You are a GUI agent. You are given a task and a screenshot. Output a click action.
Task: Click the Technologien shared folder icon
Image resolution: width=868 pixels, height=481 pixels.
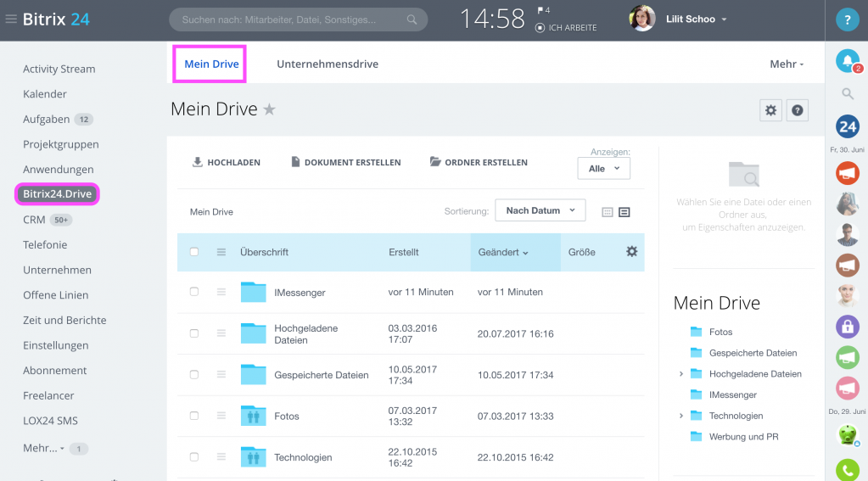click(x=253, y=456)
